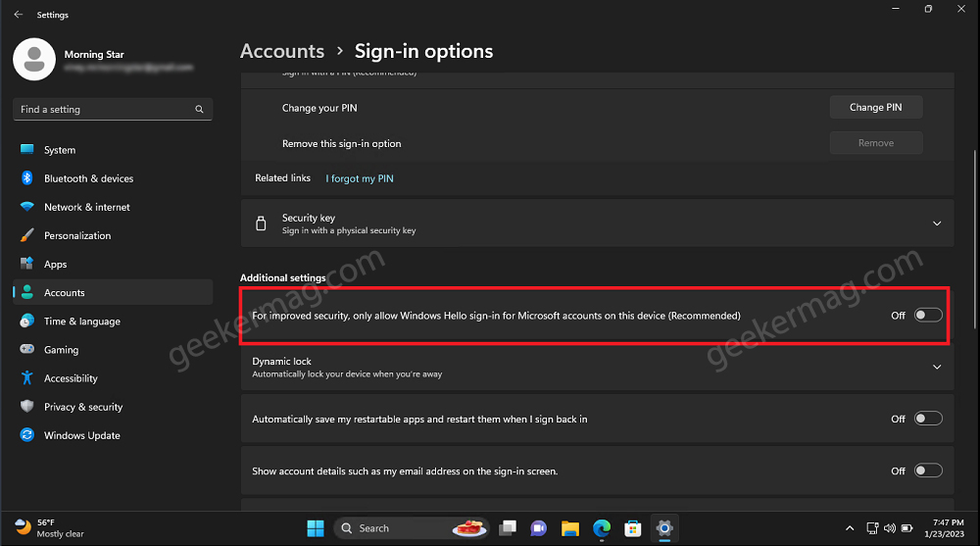Open Privacy & security settings
Image resolution: width=980 pixels, height=546 pixels.
(x=113, y=407)
